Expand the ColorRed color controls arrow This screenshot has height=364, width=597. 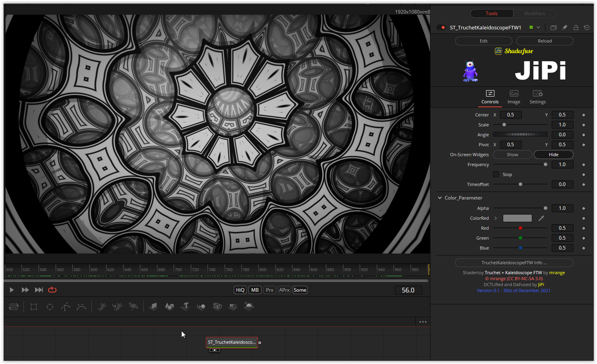tap(496, 218)
